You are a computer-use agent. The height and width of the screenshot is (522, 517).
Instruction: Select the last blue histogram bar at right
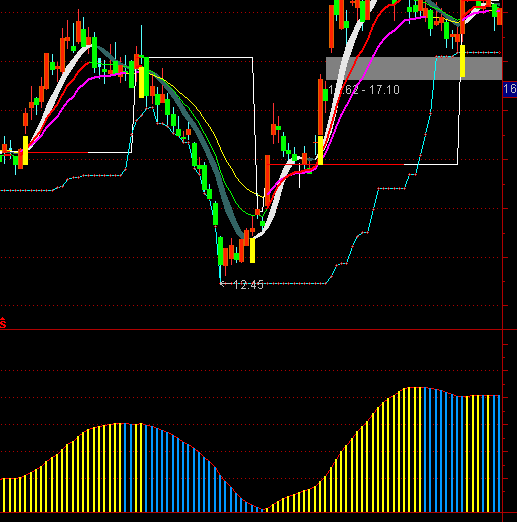pos(499,453)
